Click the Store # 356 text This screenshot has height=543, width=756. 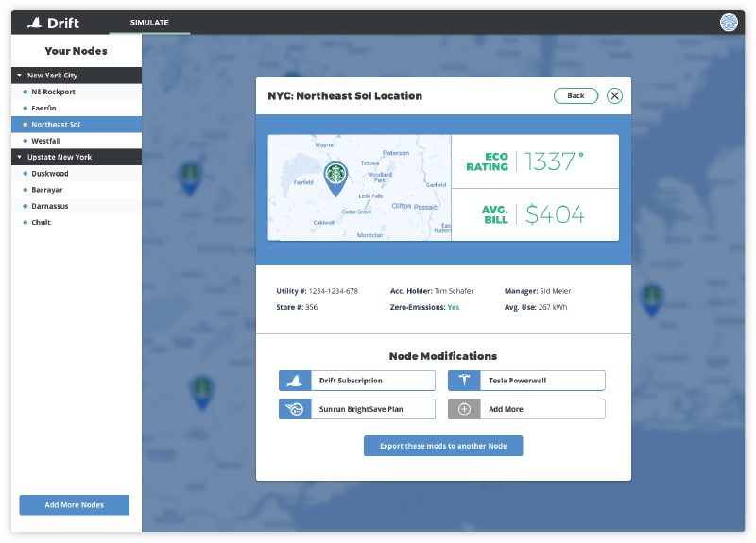click(x=297, y=308)
